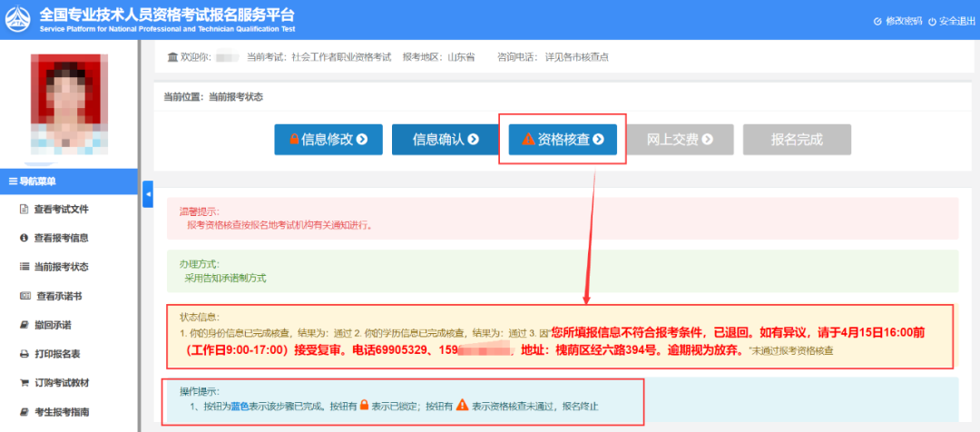
Task: Click the greyed 报名完成 button
Action: point(797,140)
